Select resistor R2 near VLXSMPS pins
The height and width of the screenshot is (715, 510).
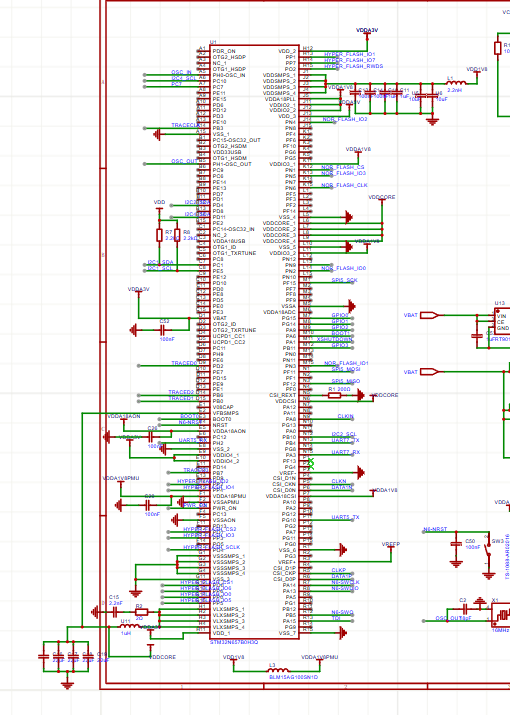141,612
